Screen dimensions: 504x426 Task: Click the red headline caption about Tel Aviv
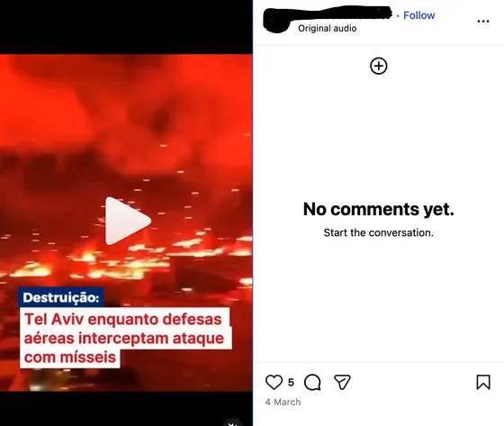point(125,338)
